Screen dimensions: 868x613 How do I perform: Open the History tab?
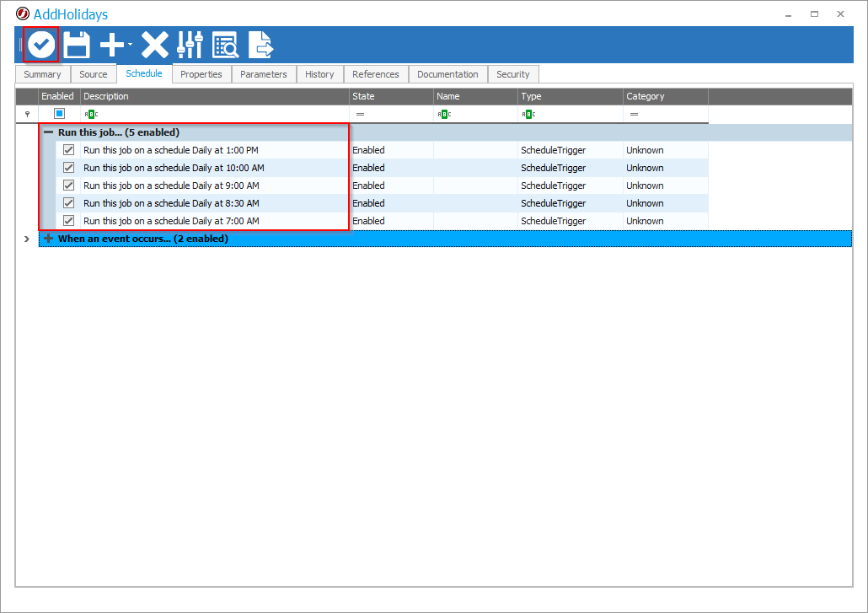pyautogui.click(x=320, y=74)
